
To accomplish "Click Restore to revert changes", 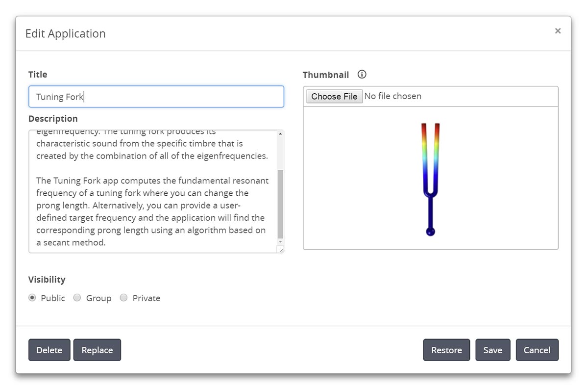I will pos(446,350).
